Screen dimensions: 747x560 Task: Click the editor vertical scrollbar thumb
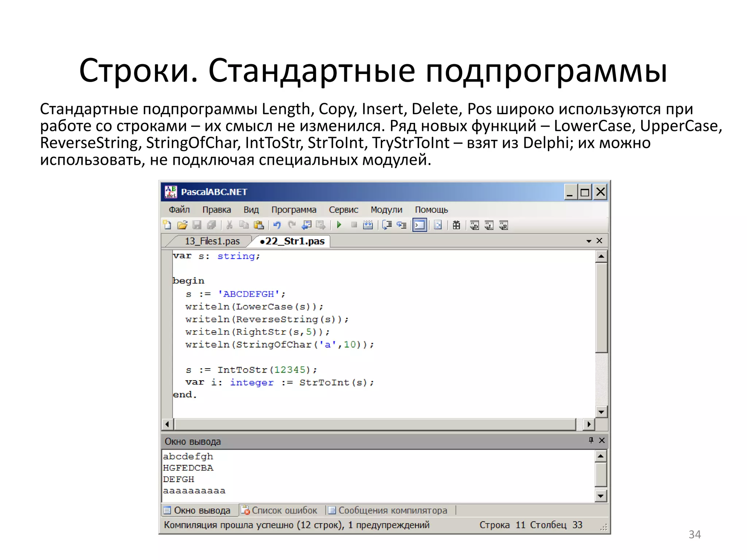[601, 308]
